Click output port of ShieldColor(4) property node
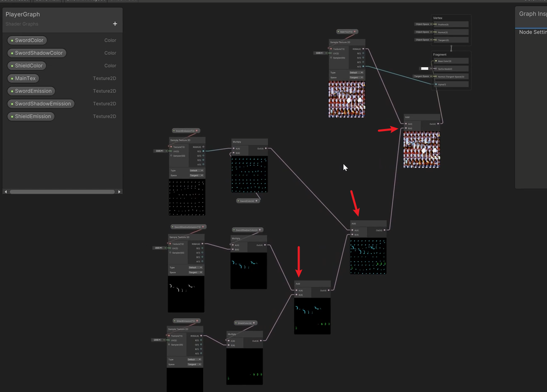 (254, 323)
